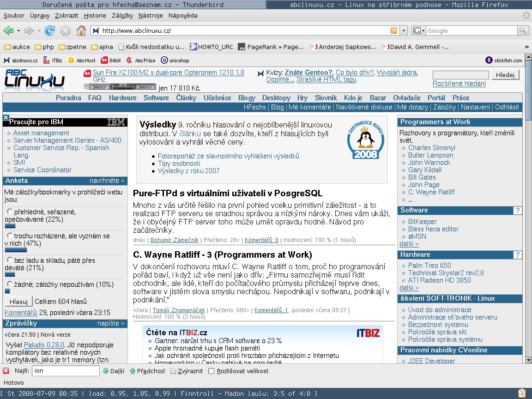This screenshot has height=399, width=532.
Task: Find previous match with Předchozí button
Action: click(x=147, y=371)
